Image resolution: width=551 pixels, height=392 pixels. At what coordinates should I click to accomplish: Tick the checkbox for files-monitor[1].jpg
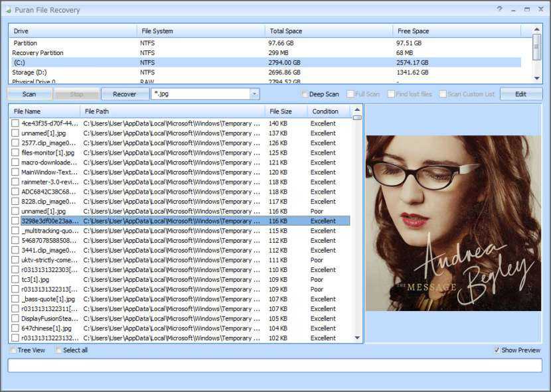click(15, 153)
